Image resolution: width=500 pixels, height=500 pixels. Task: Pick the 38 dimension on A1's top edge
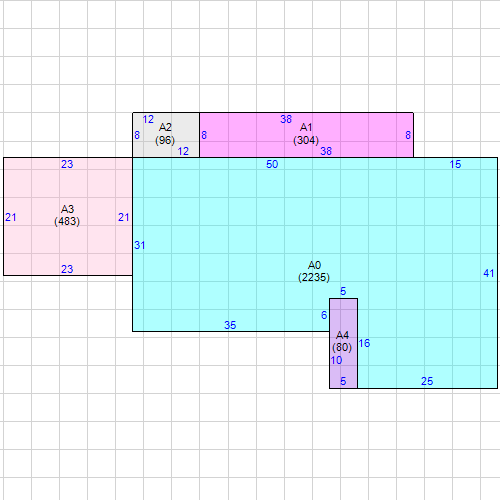(286, 119)
